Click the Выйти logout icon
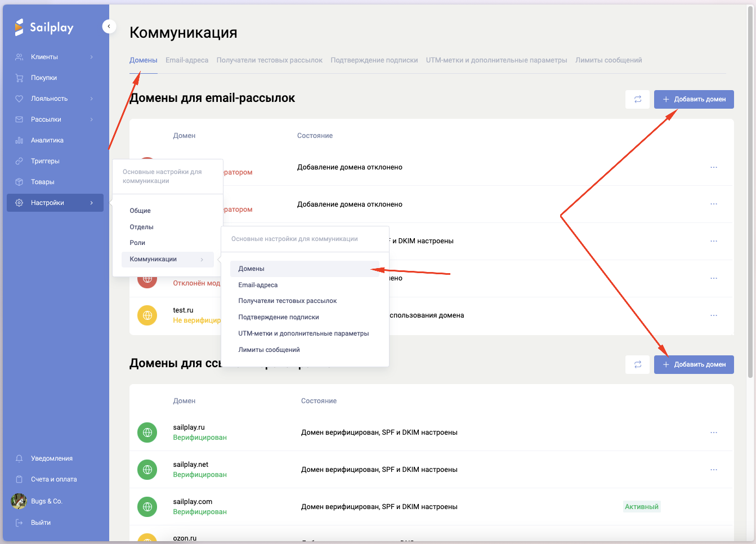This screenshot has height=544, width=756. coord(19,523)
